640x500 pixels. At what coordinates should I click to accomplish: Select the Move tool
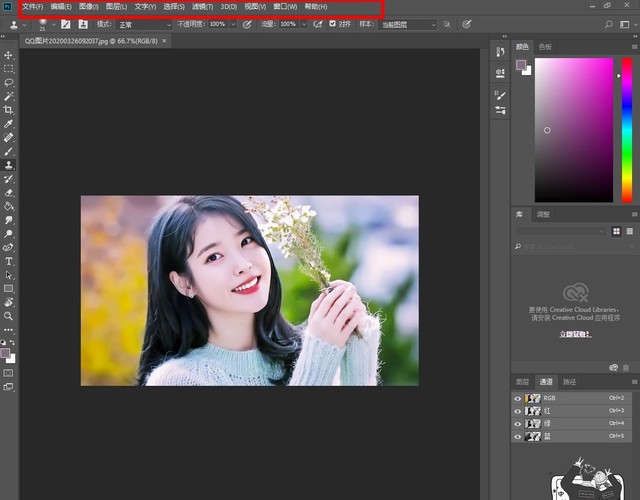click(9, 55)
